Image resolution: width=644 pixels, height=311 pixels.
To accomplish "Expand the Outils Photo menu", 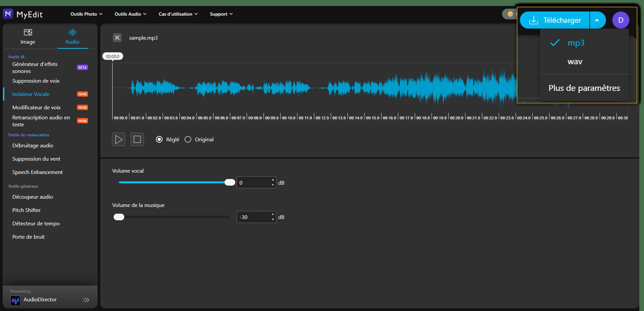I will pos(86,14).
